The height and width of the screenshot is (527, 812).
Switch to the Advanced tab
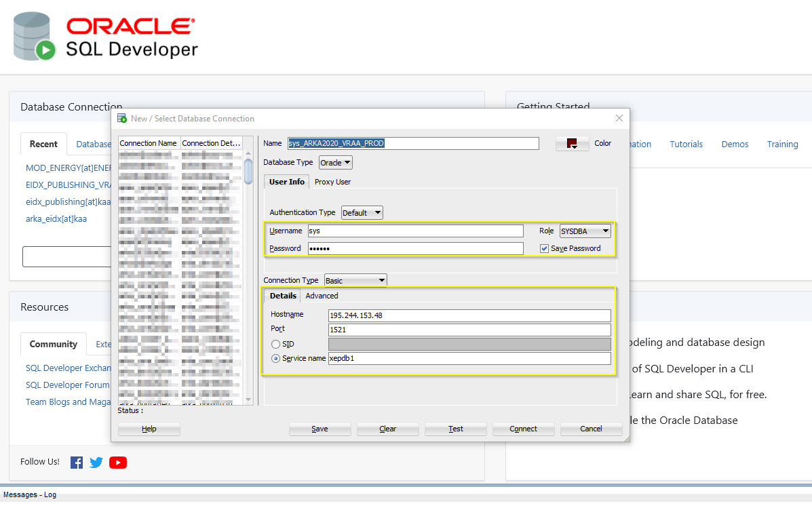pos(322,296)
